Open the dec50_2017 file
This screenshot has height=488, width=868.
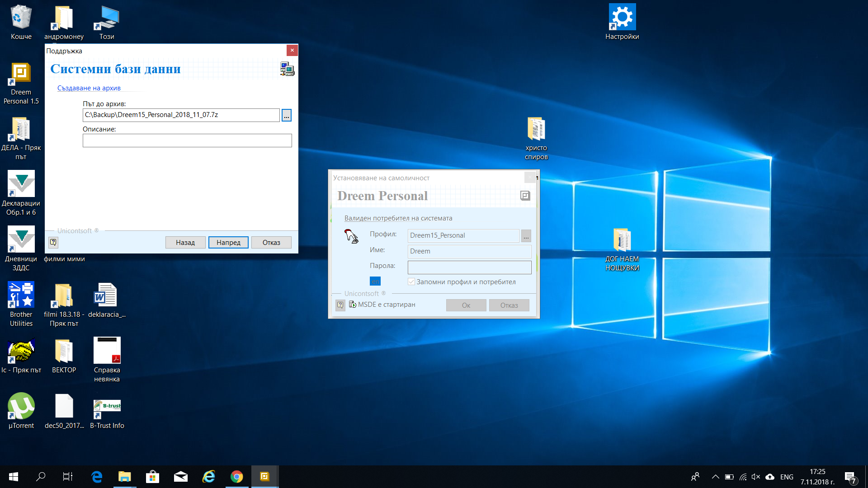click(x=64, y=411)
